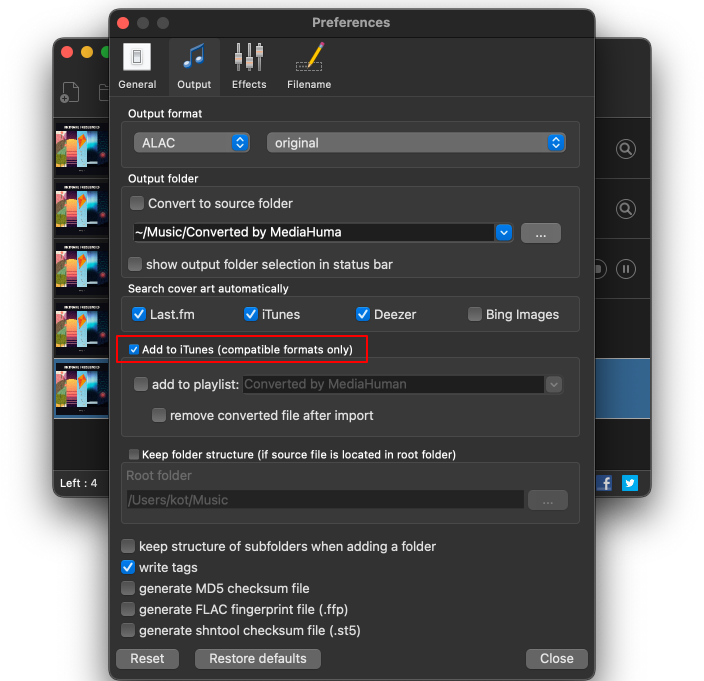Uncheck iTunes cover art source

click(x=251, y=314)
